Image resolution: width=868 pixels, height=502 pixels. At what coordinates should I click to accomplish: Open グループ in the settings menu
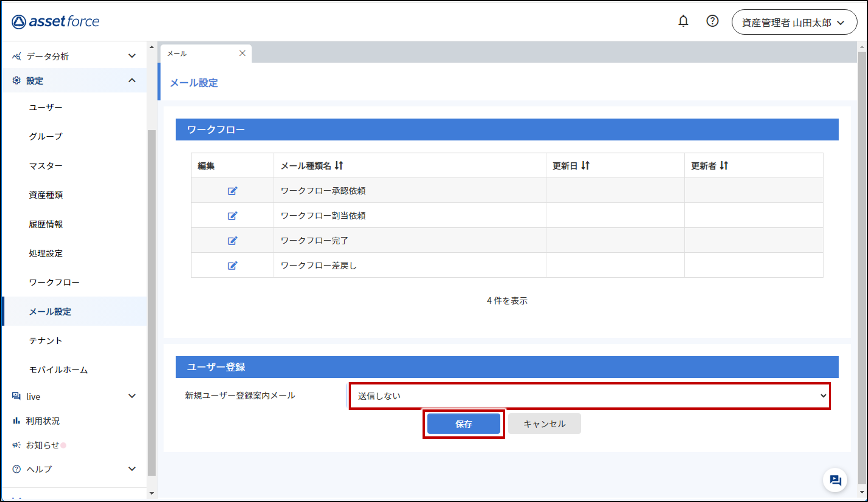point(46,136)
